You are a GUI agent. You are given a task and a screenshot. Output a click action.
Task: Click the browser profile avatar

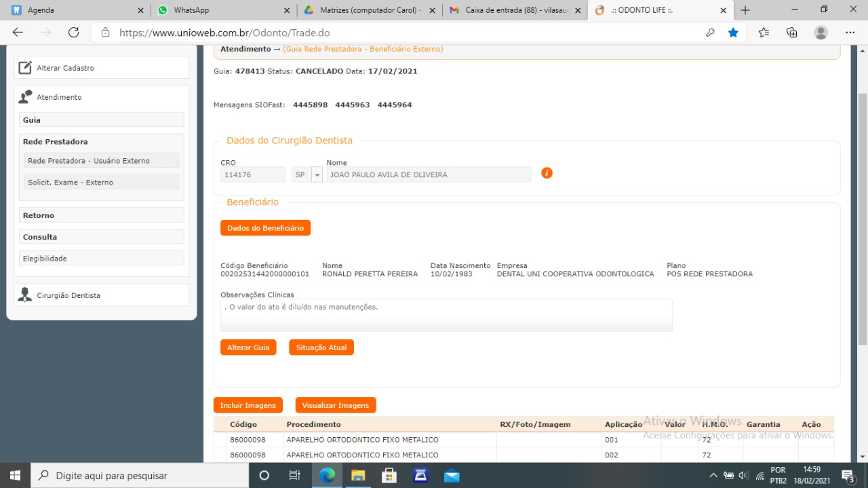821,33
